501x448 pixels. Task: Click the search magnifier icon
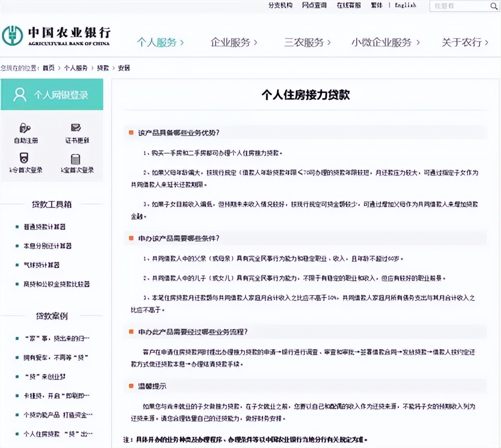[x=494, y=6]
